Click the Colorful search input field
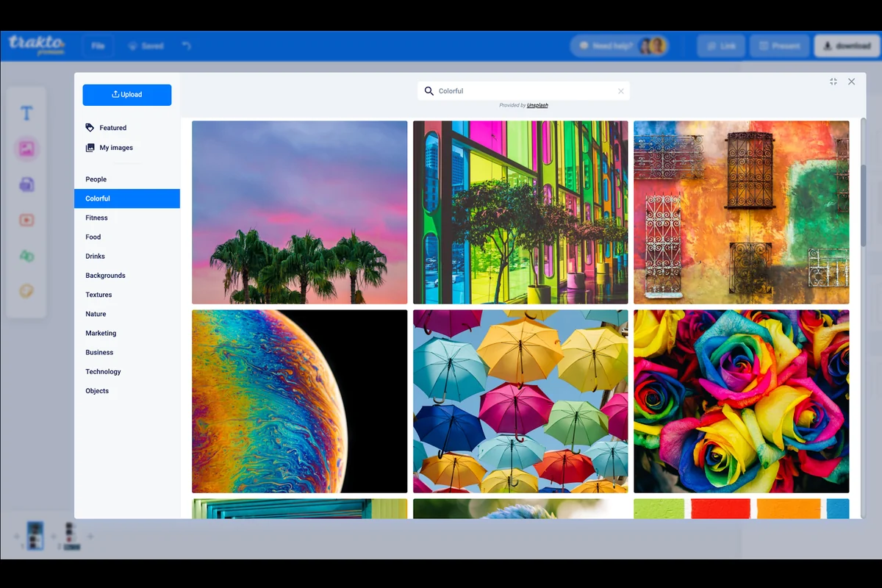Screen dimensions: 882x588 click(x=523, y=91)
